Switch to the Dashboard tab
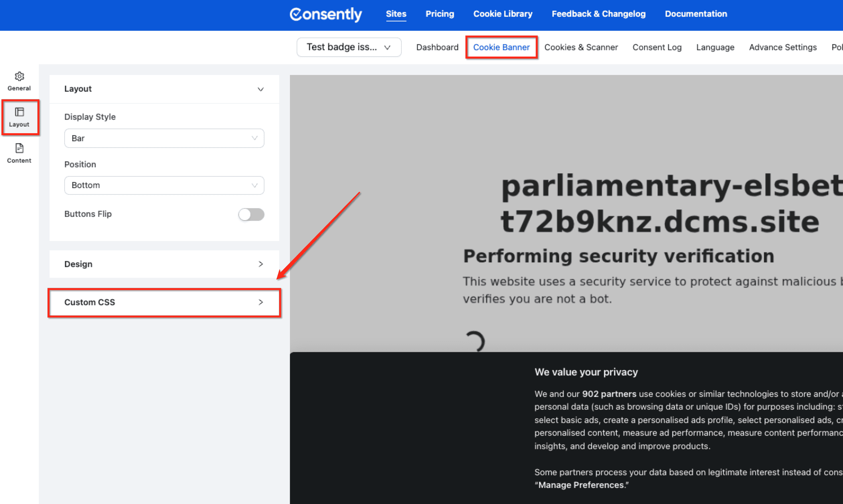This screenshot has height=504, width=843. pos(437,47)
